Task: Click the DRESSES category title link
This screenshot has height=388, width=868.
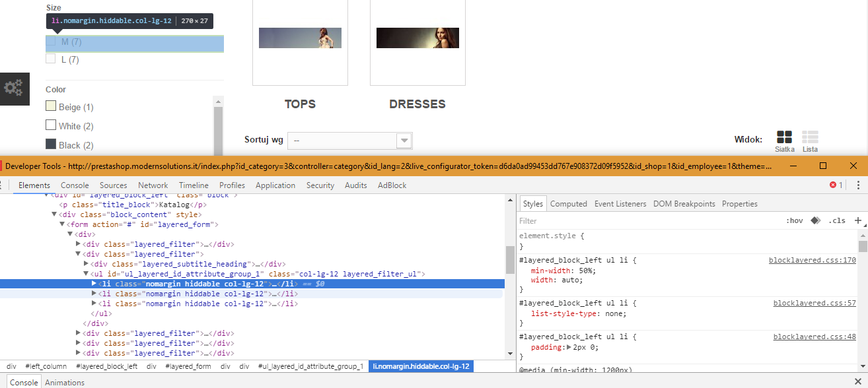Action: click(x=417, y=104)
